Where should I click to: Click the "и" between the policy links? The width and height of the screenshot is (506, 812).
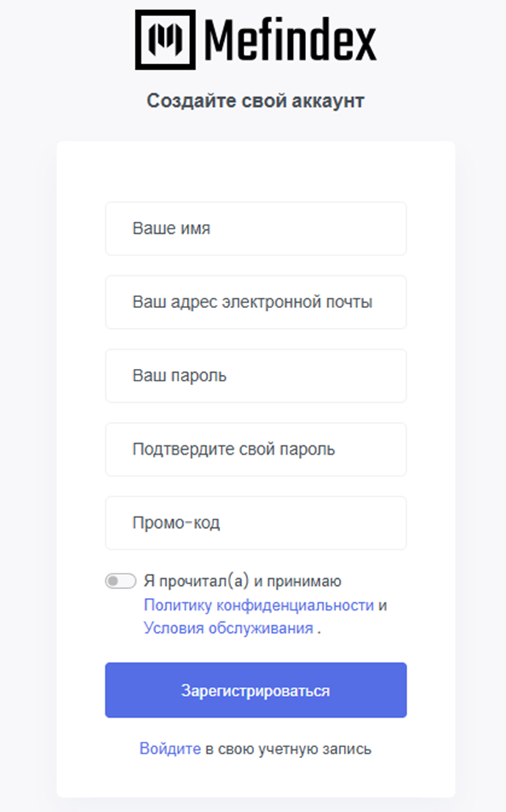point(383,605)
